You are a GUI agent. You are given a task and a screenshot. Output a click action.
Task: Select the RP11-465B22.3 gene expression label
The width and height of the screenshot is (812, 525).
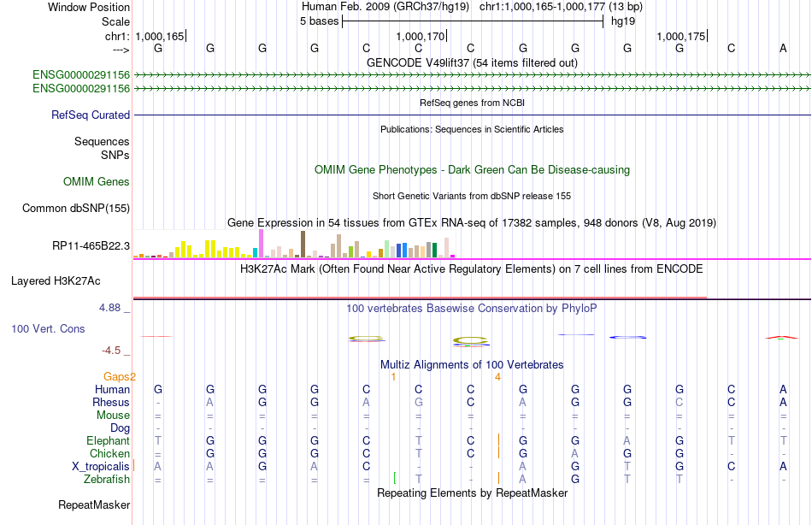coord(91,245)
